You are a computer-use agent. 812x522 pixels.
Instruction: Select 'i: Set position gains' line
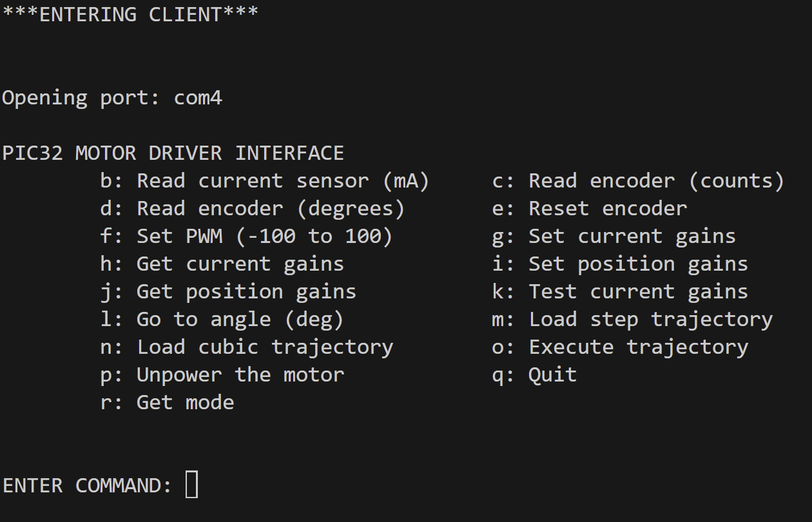[x=620, y=264]
